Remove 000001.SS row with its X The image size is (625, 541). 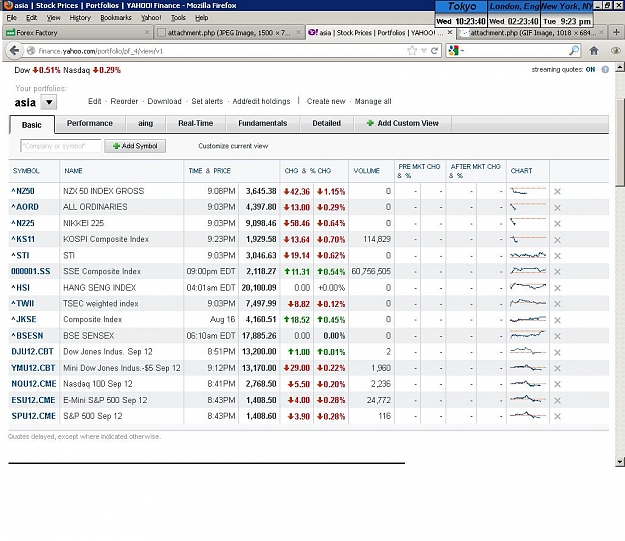(x=557, y=271)
